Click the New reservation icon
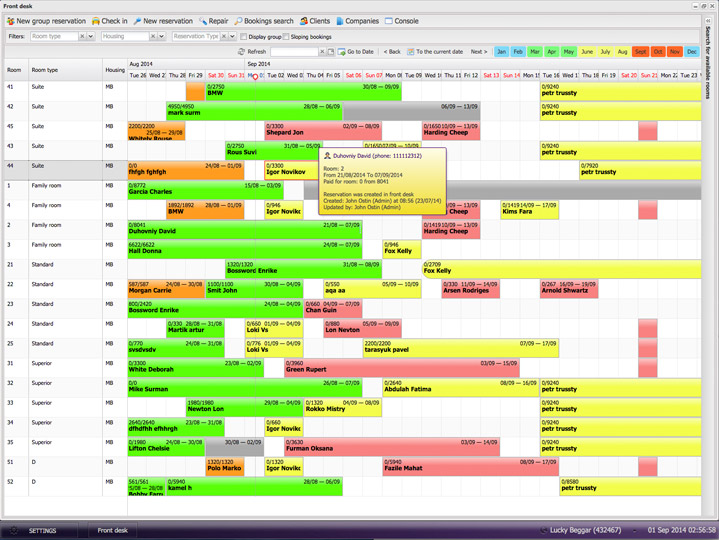The image size is (719, 540). pyautogui.click(x=137, y=21)
